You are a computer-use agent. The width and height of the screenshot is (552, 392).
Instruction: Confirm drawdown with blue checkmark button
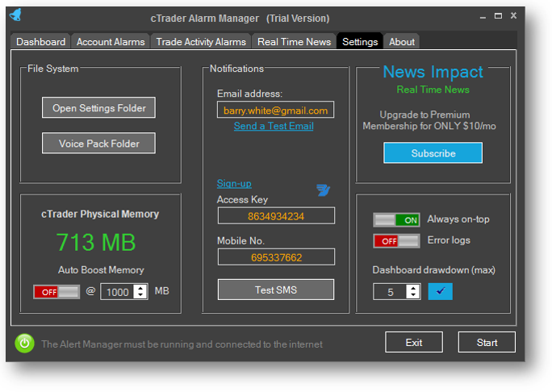coord(440,291)
